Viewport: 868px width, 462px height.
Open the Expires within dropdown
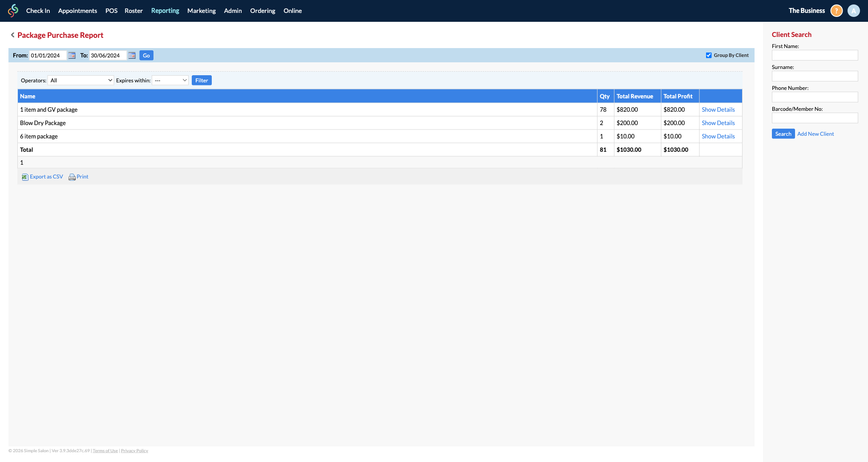pos(170,81)
